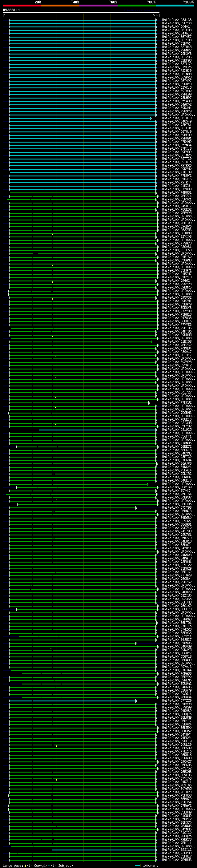
Task: Click the purple ~60% identity legend segment
Action: point(99,6)
